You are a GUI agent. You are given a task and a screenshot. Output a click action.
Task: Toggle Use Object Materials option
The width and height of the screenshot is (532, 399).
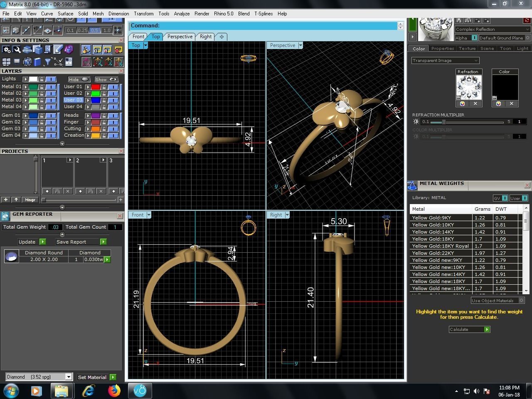pyautogui.click(x=522, y=300)
